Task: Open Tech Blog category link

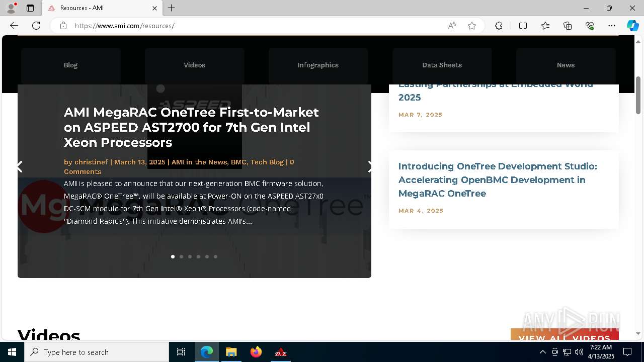Action: 267,162
